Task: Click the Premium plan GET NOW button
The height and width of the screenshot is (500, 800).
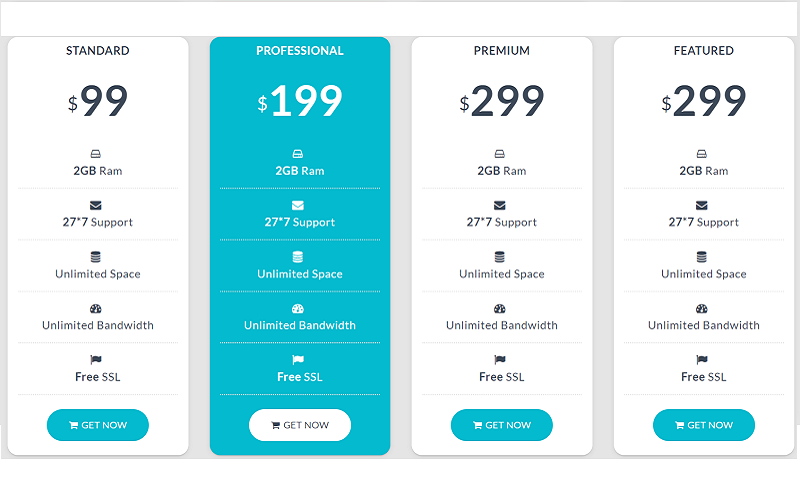Action: [502, 425]
